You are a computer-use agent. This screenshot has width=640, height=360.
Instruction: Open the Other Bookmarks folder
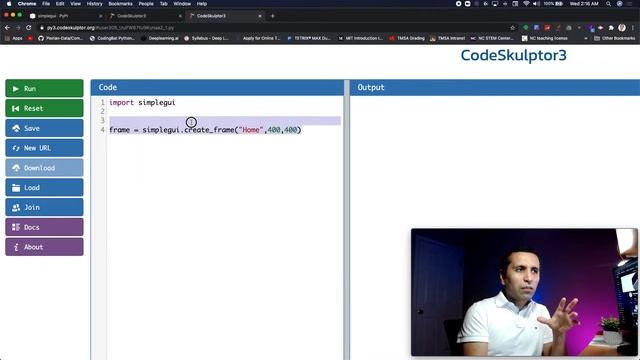point(614,38)
